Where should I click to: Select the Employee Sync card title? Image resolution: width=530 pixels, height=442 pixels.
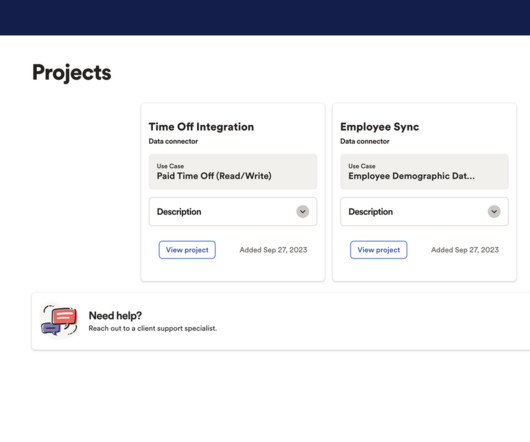click(x=379, y=127)
